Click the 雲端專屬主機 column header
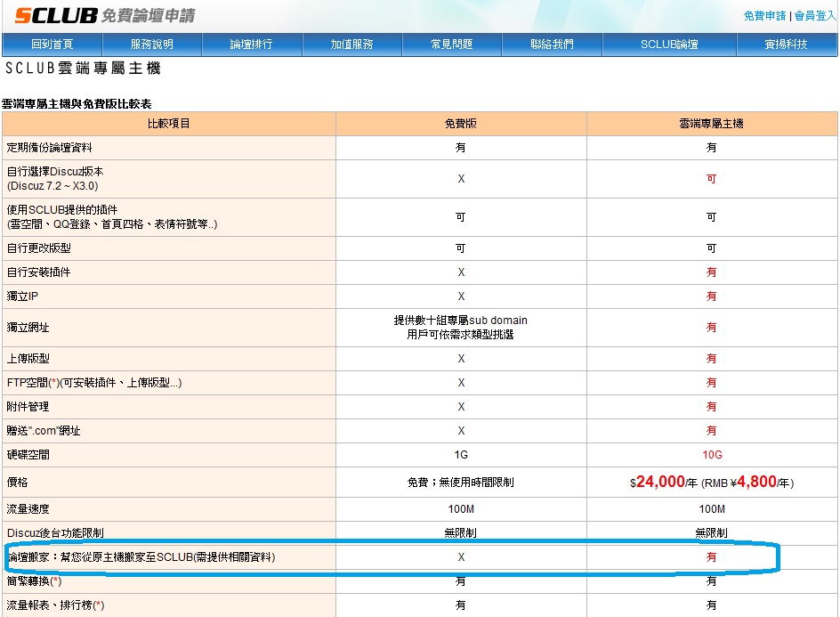This screenshot has height=617, width=840. tap(712, 124)
